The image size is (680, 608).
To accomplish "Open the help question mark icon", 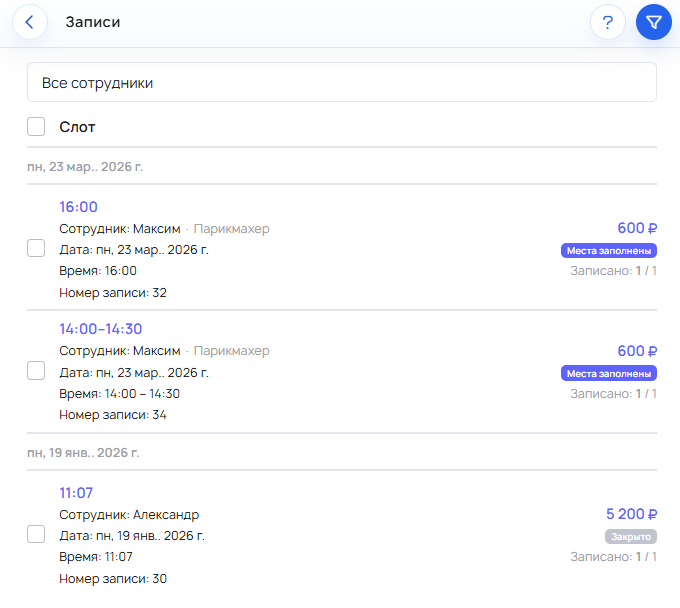I will click(608, 22).
